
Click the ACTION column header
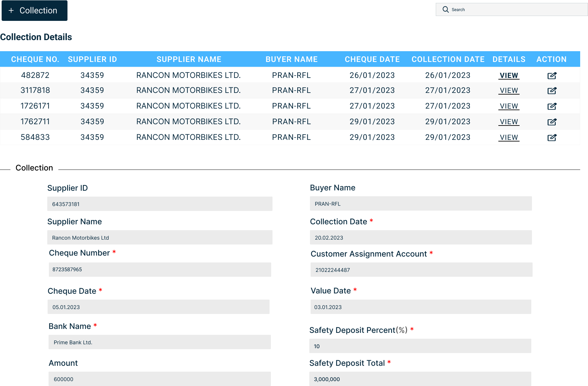[551, 59]
